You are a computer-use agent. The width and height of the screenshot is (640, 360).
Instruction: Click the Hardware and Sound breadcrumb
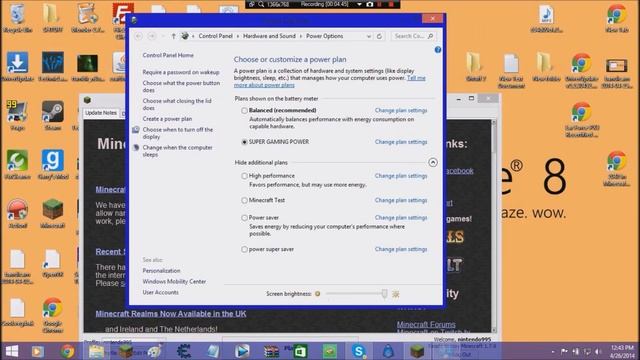[x=269, y=36]
